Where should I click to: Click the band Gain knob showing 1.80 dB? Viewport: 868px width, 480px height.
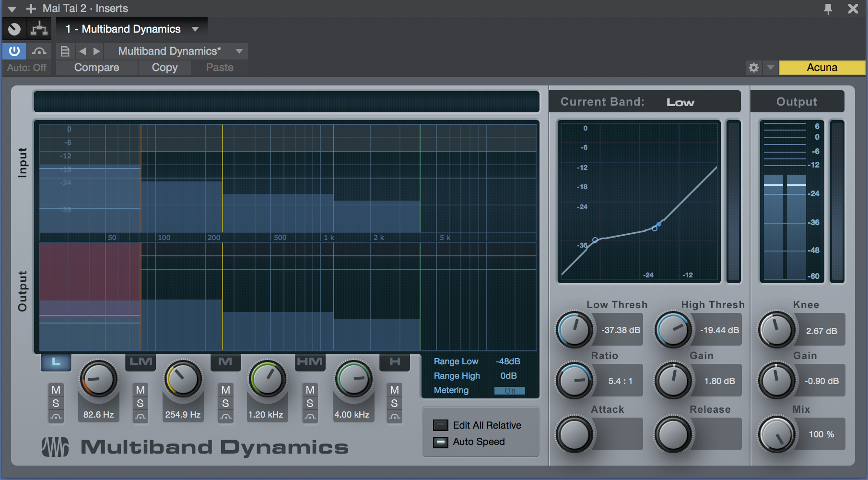tap(673, 381)
